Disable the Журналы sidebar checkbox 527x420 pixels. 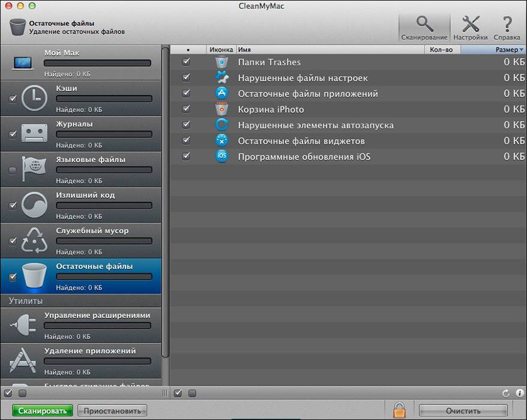click(13, 134)
